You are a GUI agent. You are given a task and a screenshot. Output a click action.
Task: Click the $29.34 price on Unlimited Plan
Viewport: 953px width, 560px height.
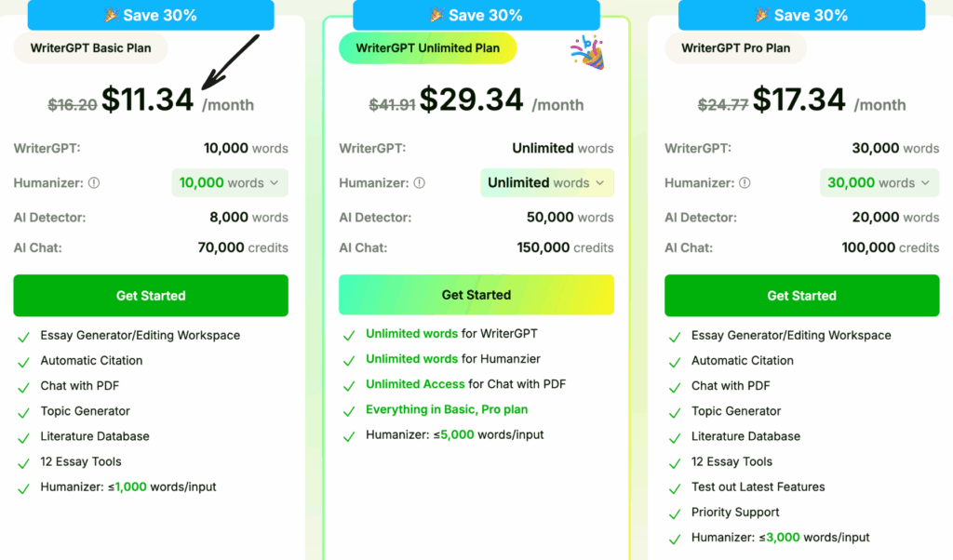[470, 100]
